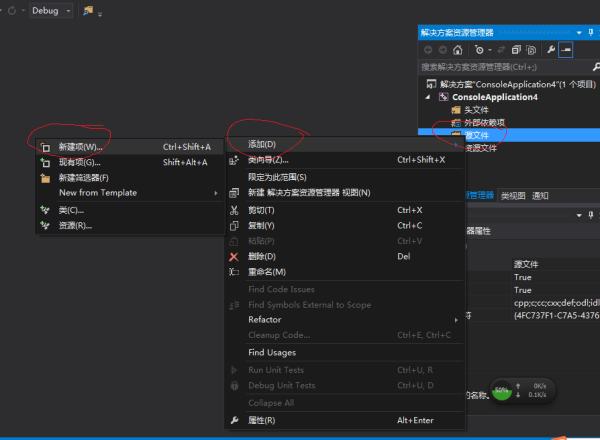Go forward in Solution Explorer toolbar
Viewport: 600px width, 440px height.
(443, 50)
